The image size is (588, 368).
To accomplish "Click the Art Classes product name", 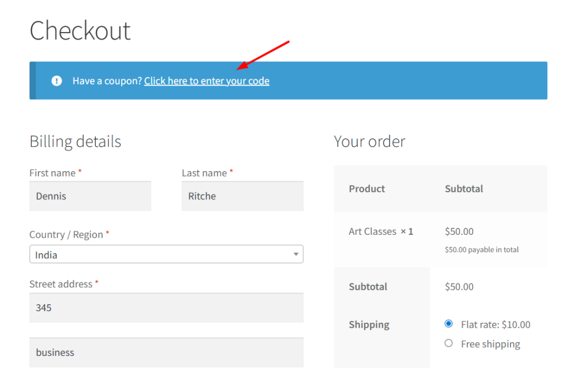I will [372, 231].
